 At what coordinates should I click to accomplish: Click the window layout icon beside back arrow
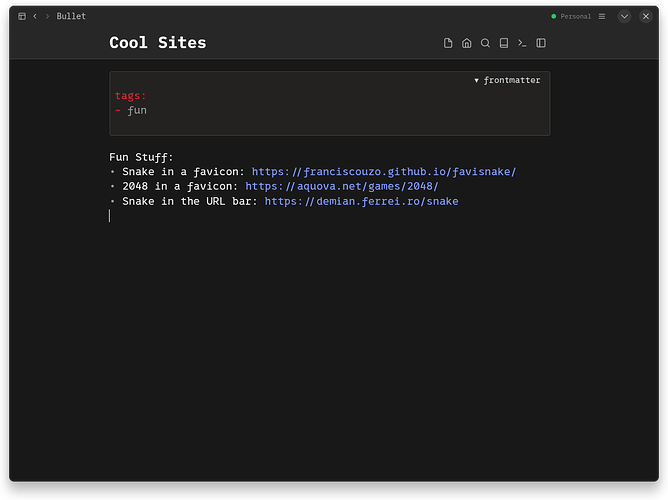pos(22,16)
